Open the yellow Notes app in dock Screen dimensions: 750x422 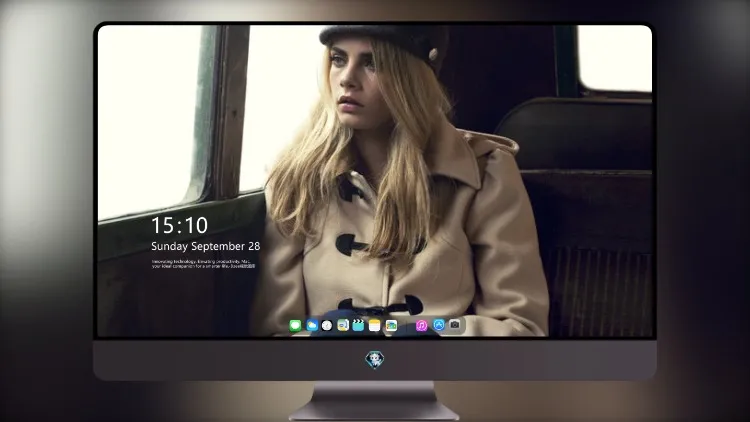(x=375, y=326)
